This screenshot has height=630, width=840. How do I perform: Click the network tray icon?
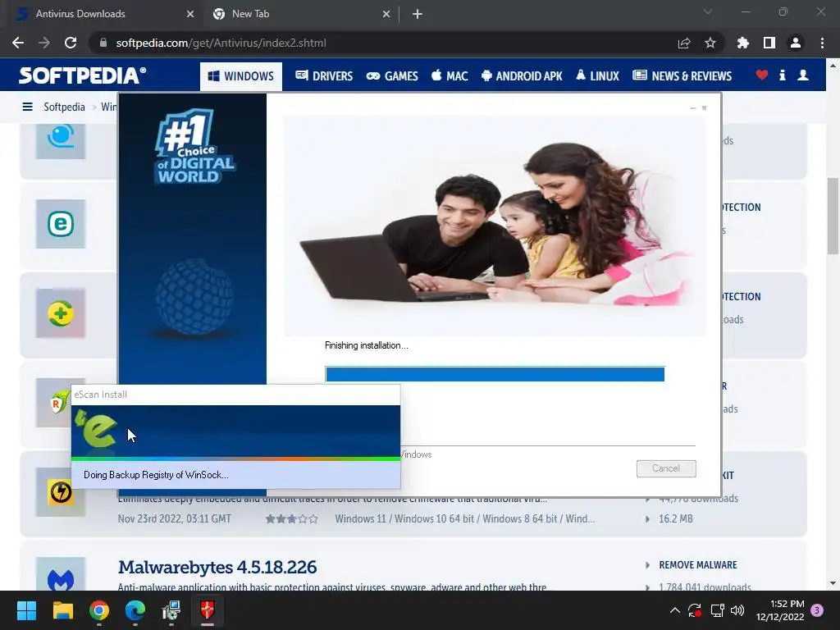tap(717, 610)
